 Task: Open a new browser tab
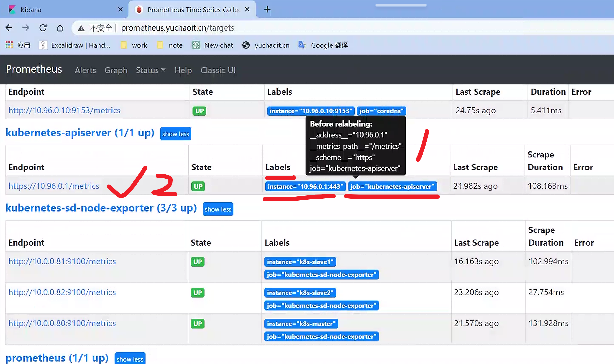(x=267, y=10)
